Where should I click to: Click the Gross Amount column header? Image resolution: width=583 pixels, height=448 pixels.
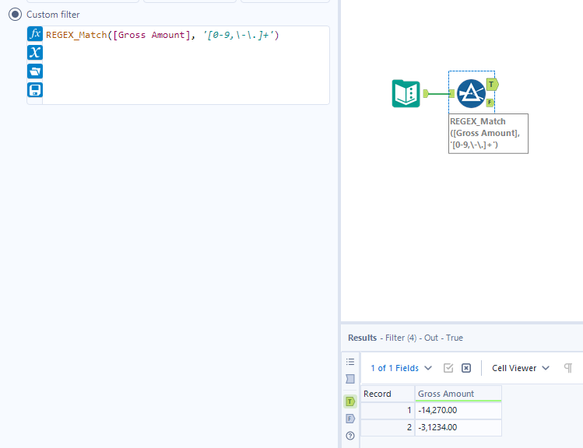click(458, 394)
